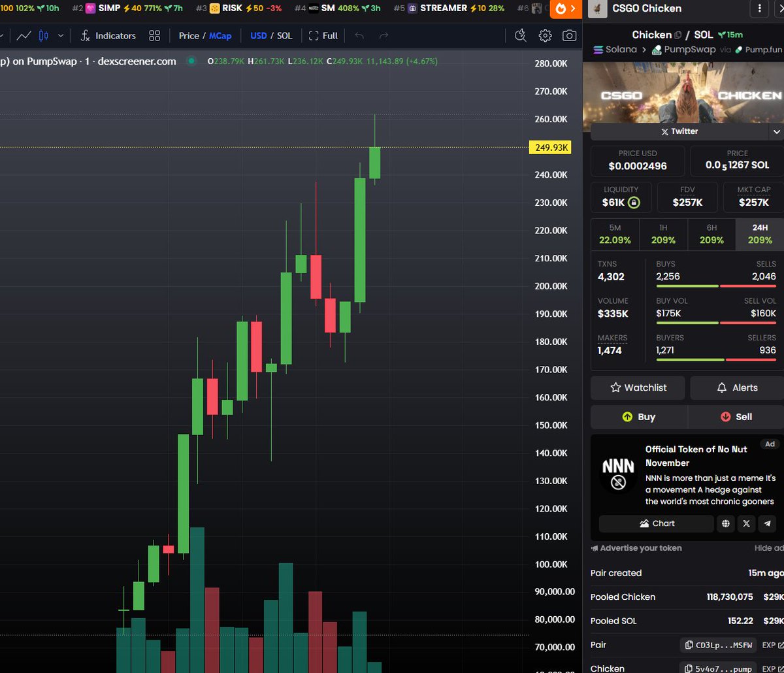Click Advertise your token link
This screenshot has height=673, width=784.
636,548
